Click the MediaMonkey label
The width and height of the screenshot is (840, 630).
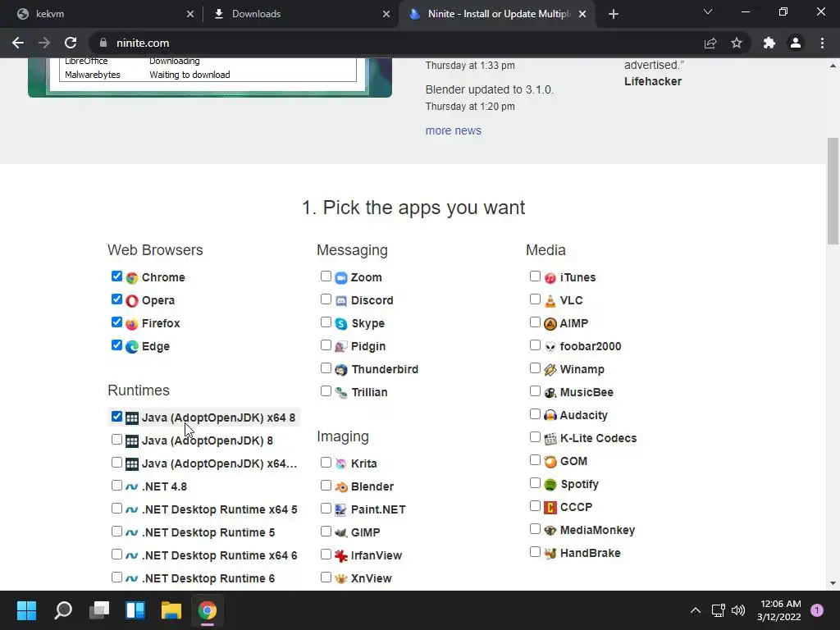(597, 531)
